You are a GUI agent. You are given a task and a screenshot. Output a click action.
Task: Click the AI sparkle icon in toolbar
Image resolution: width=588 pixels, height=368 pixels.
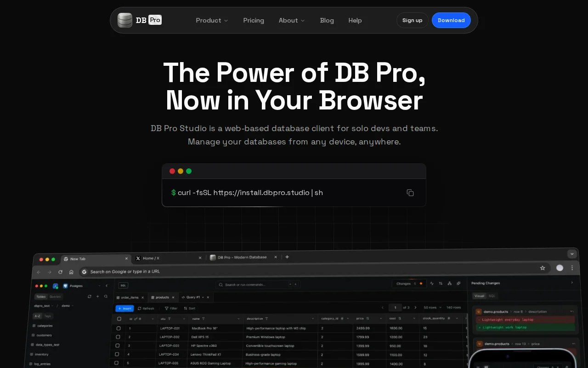point(458,283)
